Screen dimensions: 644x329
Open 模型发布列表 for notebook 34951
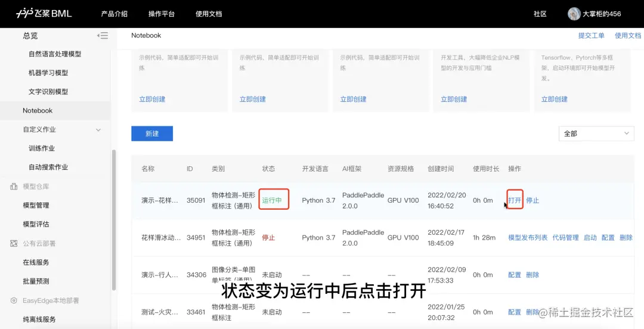[x=528, y=237]
